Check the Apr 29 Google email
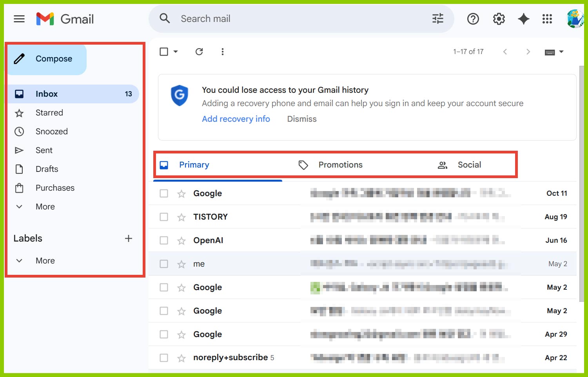The height and width of the screenshot is (377, 588). tap(164, 334)
